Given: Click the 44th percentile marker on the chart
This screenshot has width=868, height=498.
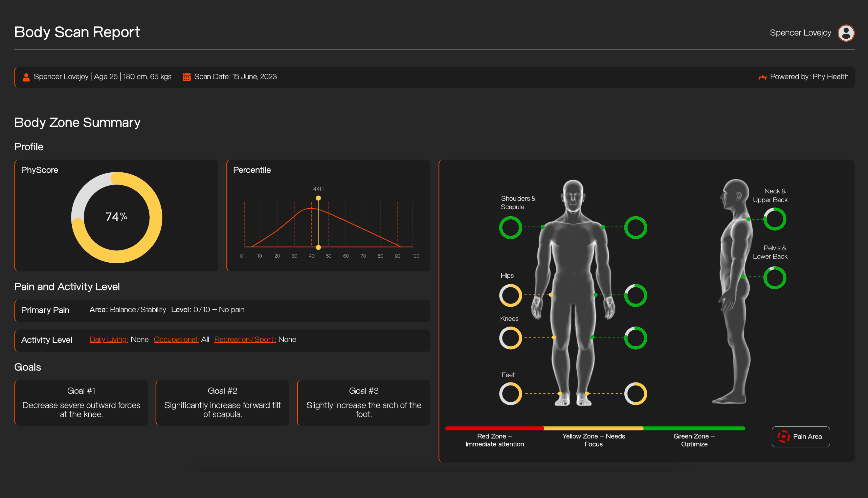Looking at the screenshot, I should coord(318,198).
